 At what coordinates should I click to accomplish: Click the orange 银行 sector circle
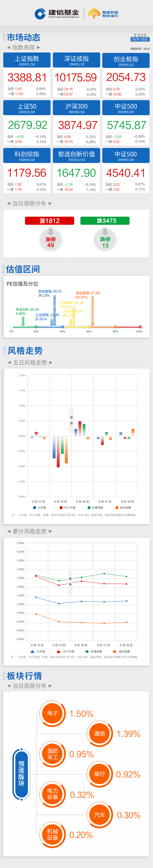[100, 774]
